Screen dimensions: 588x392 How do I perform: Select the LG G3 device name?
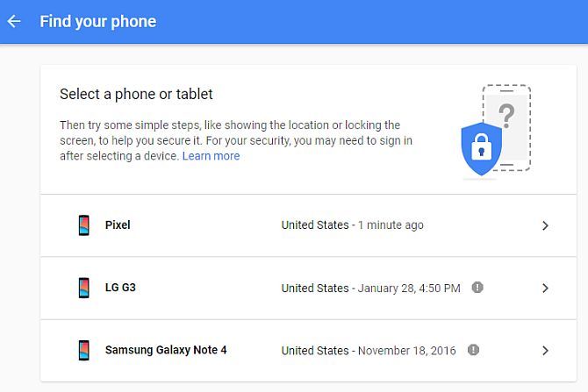click(120, 288)
